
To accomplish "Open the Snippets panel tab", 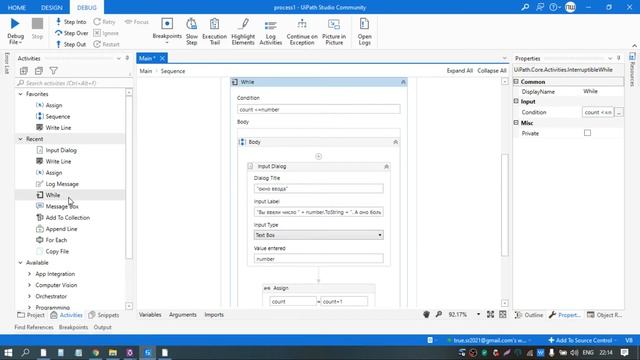I will (104, 315).
